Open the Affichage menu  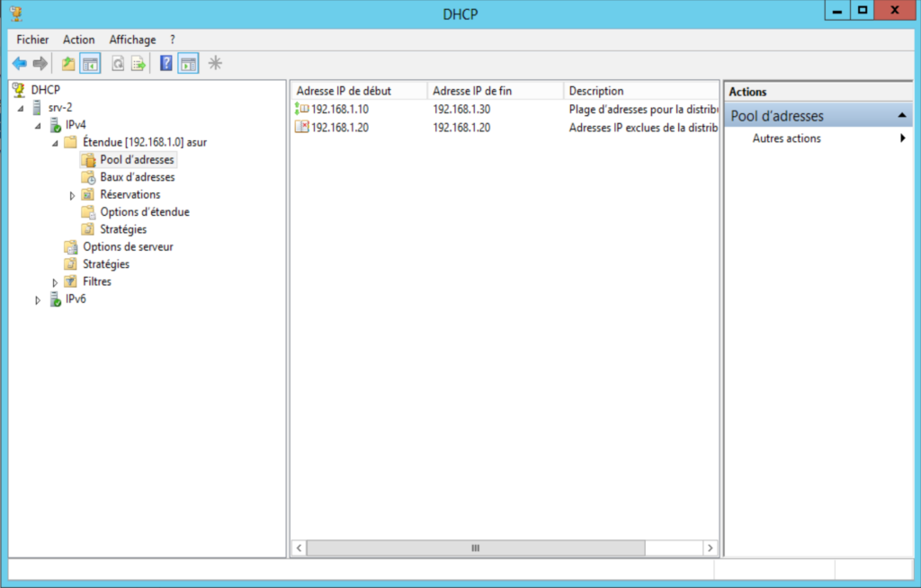tap(133, 40)
